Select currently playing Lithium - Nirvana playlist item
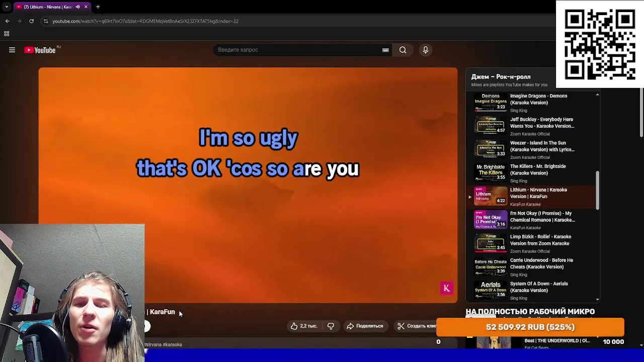The height and width of the screenshot is (362, 644). (x=532, y=197)
